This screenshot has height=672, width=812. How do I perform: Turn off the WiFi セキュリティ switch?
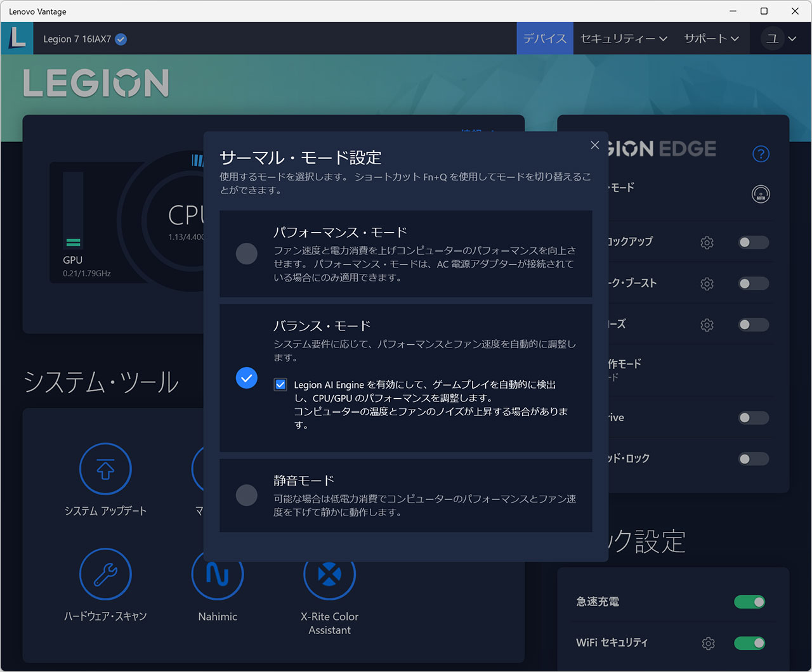click(750, 643)
